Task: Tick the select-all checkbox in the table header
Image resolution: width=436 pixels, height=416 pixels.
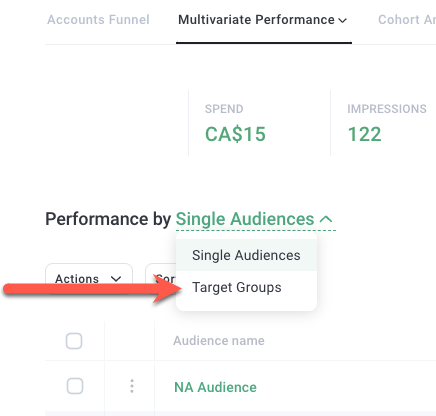Action: tap(74, 341)
